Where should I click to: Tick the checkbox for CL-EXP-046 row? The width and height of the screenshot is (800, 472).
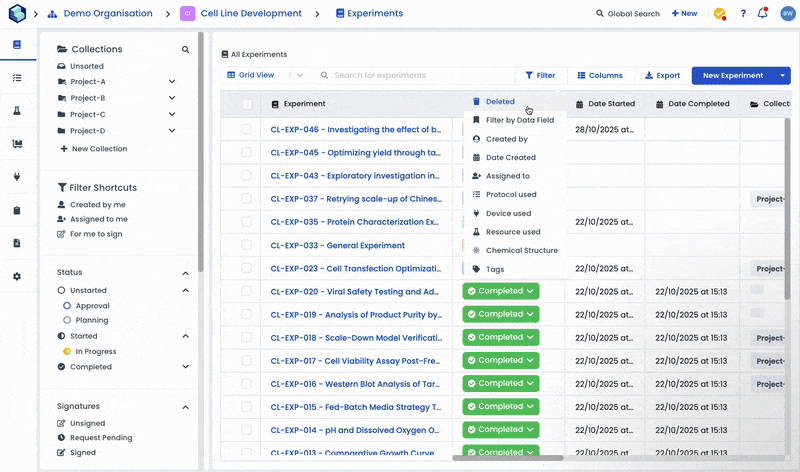coord(246,129)
